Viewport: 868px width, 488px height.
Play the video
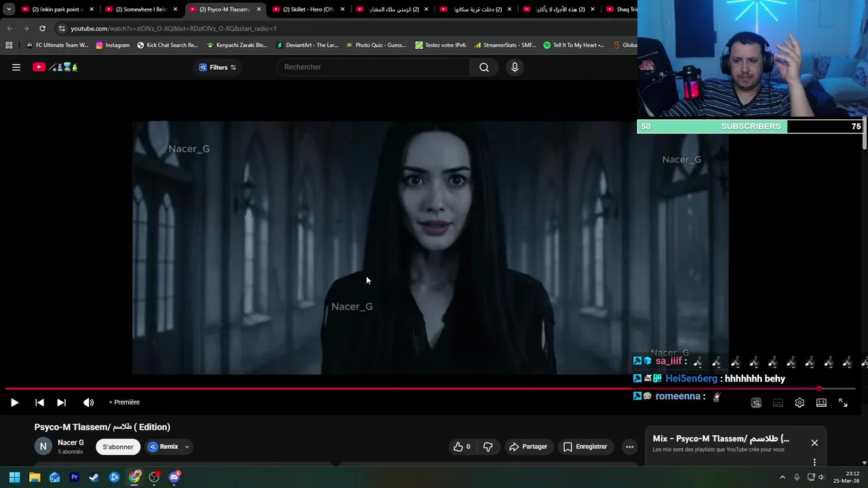tap(14, 403)
